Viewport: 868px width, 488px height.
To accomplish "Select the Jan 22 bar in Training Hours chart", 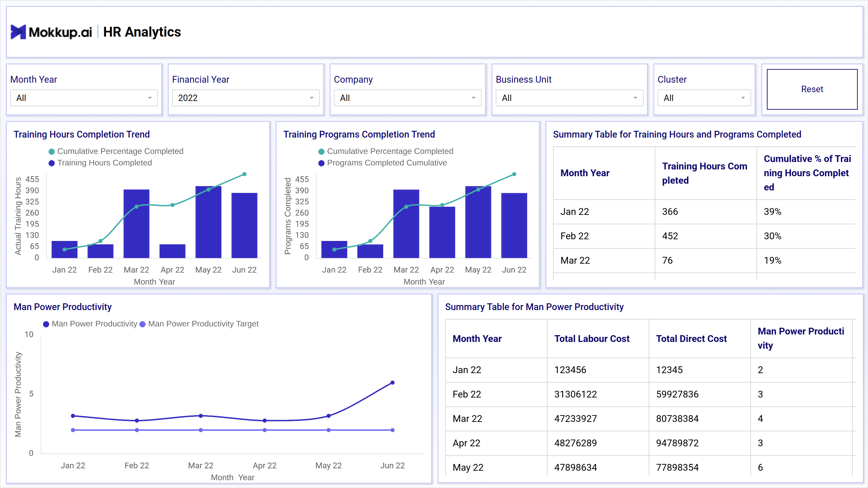I will 64,249.
